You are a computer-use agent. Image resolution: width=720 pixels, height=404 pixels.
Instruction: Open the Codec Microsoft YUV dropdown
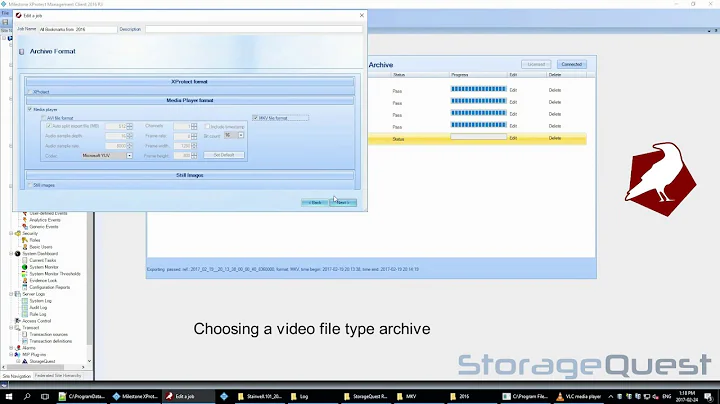(x=129, y=156)
